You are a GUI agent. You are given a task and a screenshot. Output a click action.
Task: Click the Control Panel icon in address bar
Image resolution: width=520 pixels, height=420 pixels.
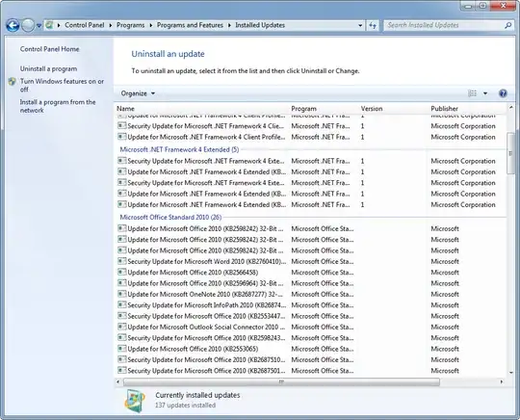pos(49,25)
